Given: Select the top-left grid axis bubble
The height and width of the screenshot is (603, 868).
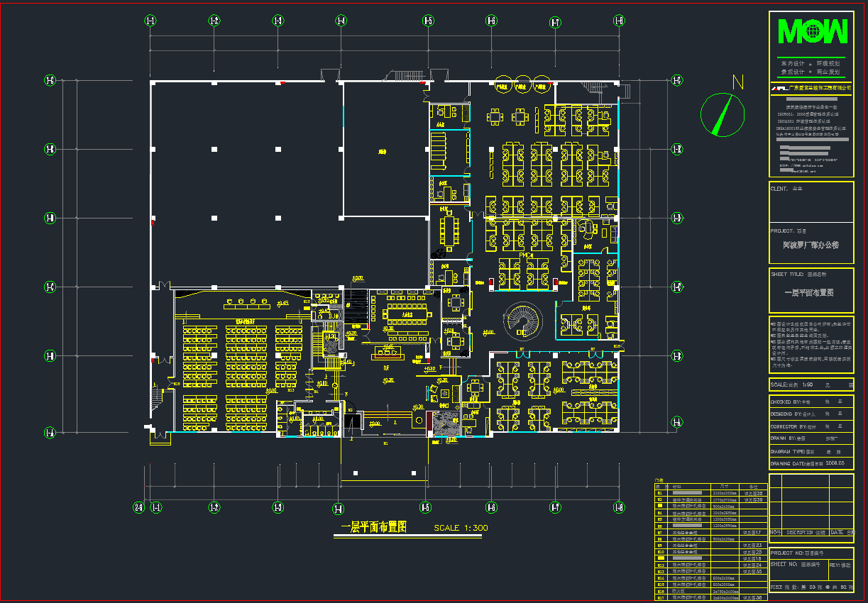Looking at the screenshot, I should 150,21.
